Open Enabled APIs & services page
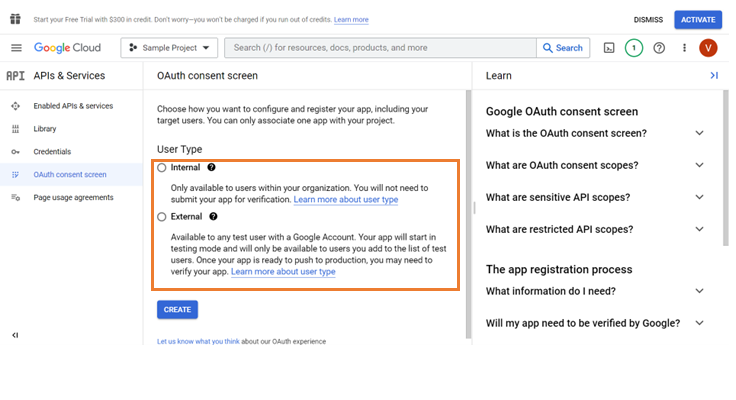 (x=73, y=106)
